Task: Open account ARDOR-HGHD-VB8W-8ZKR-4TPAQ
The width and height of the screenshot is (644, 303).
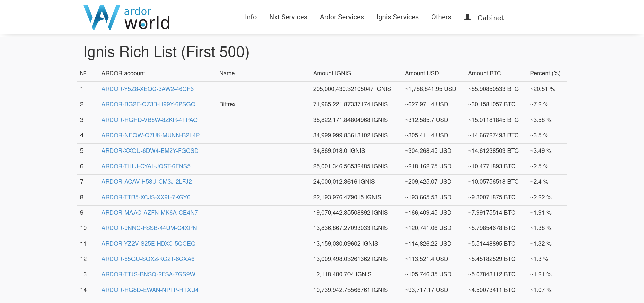Action: 149,120
